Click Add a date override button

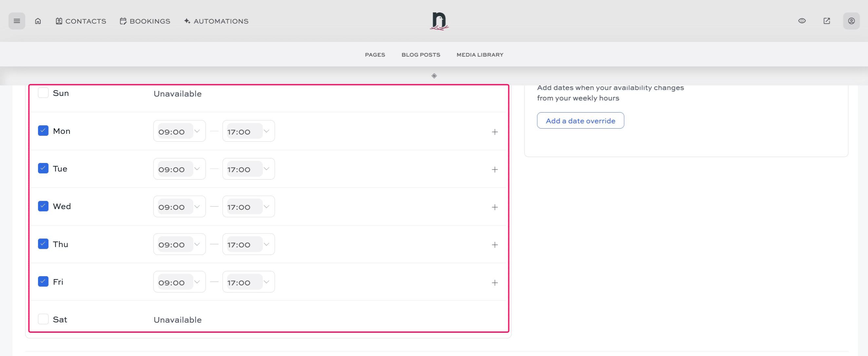580,120
